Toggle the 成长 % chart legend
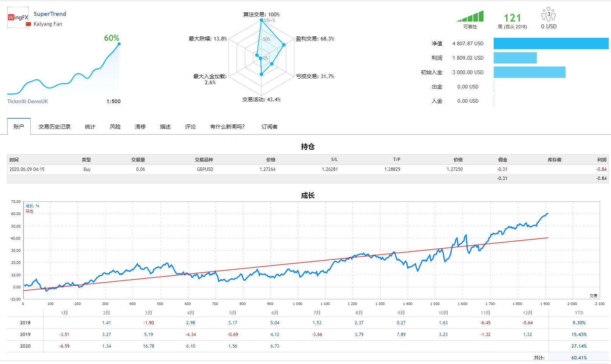 click(32, 207)
